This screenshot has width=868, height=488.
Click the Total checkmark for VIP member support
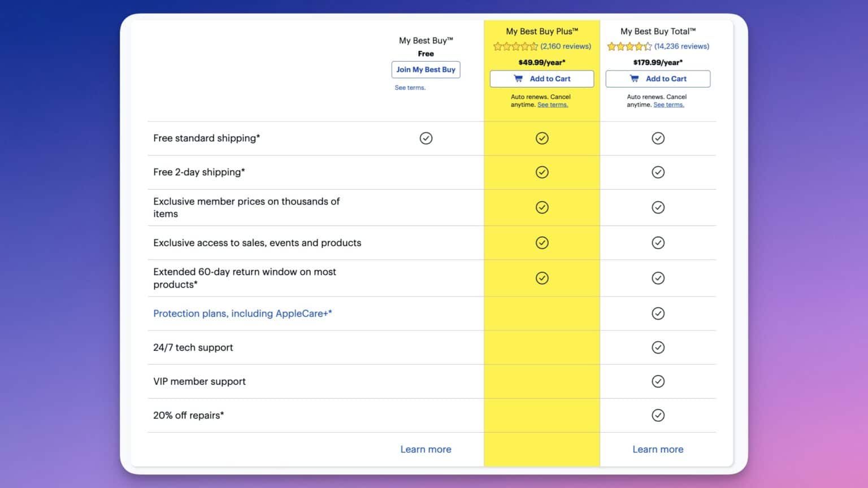pyautogui.click(x=658, y=381)
